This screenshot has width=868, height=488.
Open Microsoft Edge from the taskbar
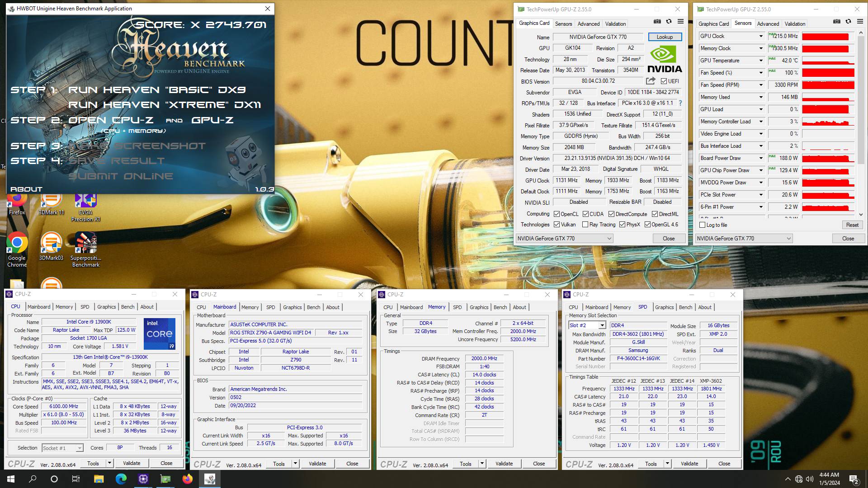point(121,479)
